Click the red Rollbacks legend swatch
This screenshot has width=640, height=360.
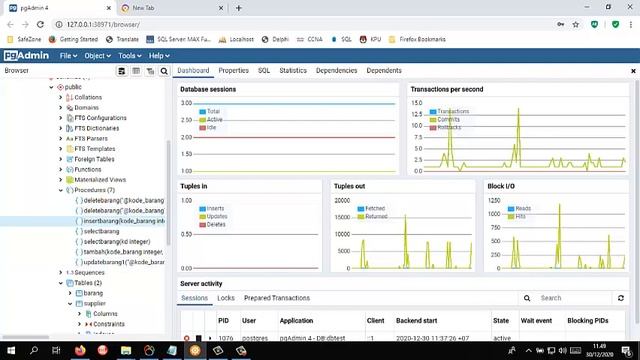tap(433, 128)
